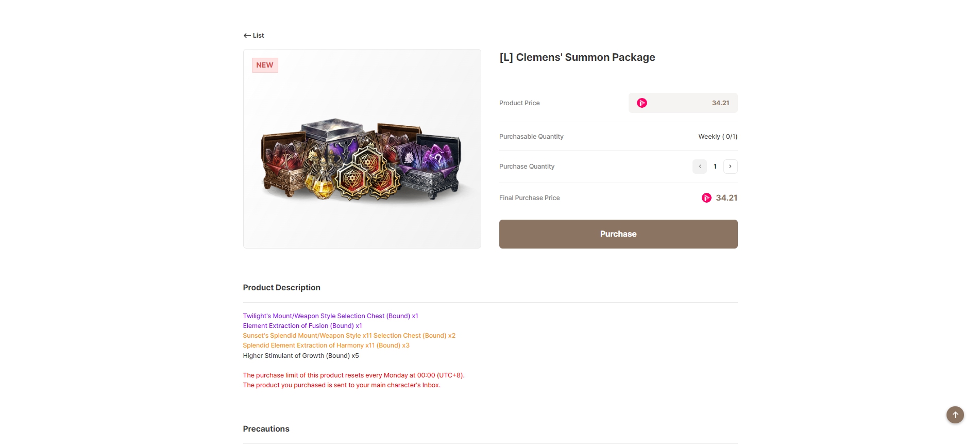Click Splendid Element Extraction of Harmony line
The image size is (980, 445).
click(326, 345)
